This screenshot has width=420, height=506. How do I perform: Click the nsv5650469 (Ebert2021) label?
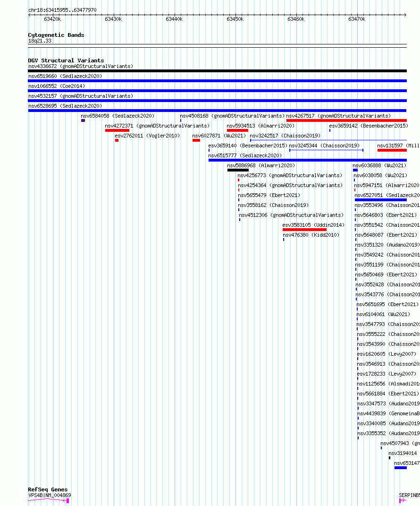386,274
